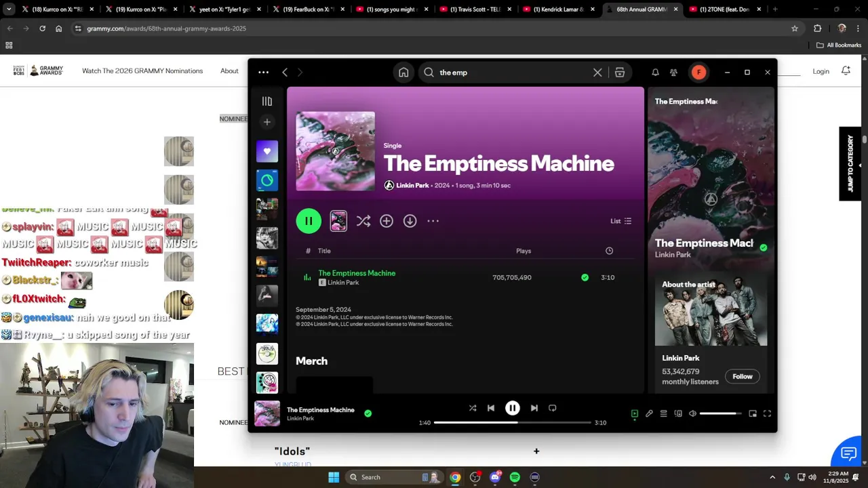Viewport: 868px width, 488px height.
Task: Seek within the song progress bar
Action: point(513,422)
